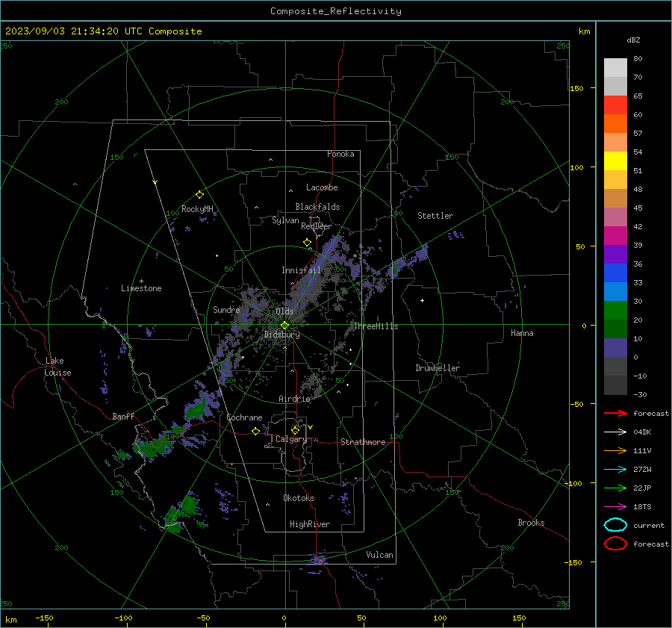This screenshot has width=672, height=628.
Task: Click yellow v marker northwest of RockyMH
Action: tap(155, 182)
